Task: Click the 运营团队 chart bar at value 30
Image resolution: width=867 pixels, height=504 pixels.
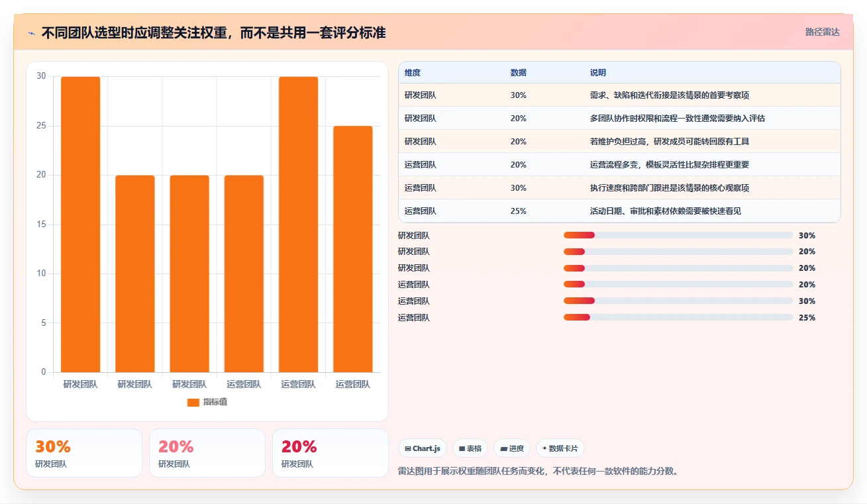Action: [298, 225]
